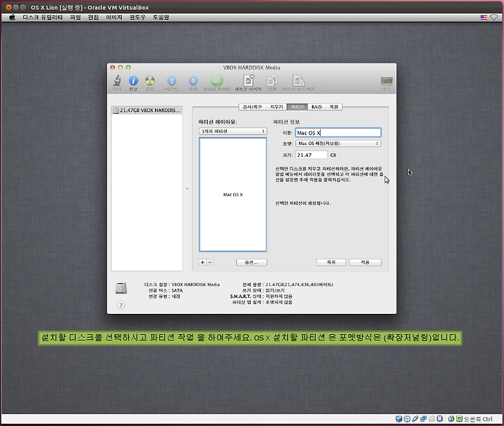Click the US flag input source icon

tap(484, 18)
